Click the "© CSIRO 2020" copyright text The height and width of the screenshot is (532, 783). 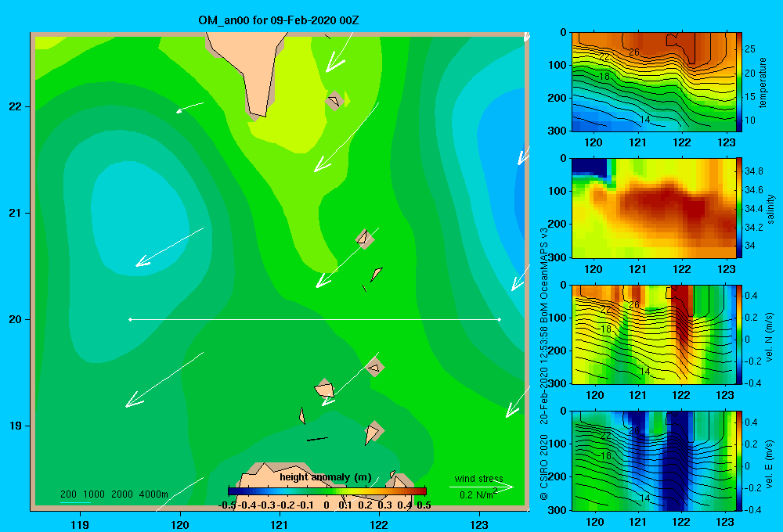point(544,466)
